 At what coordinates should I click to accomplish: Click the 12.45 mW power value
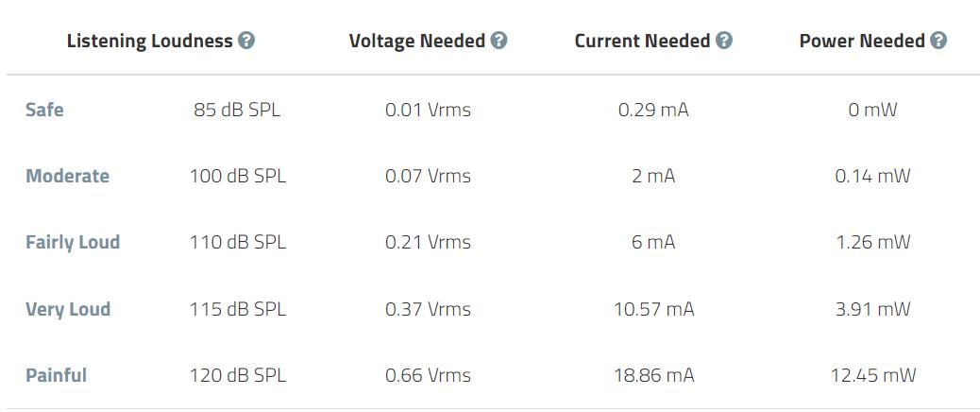tap(873, 375)
